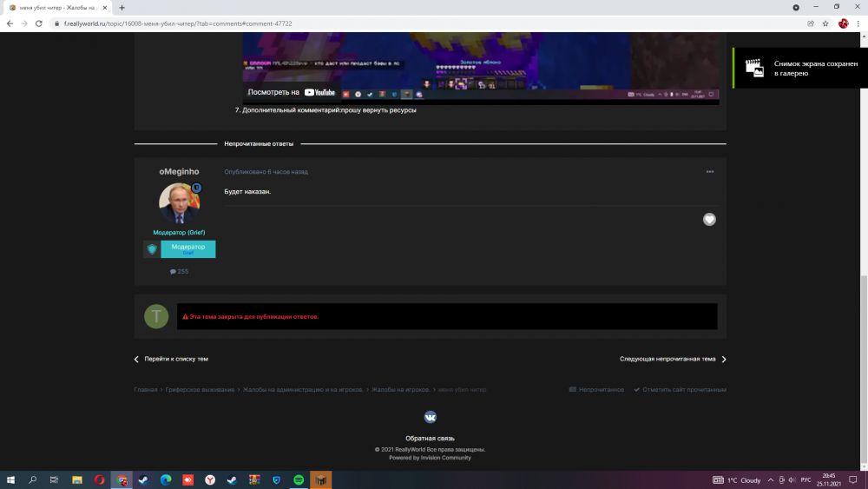Open Жалобы на игроков breadcrumb
Screen dimensions: 868x489
(x=400, y=389)
